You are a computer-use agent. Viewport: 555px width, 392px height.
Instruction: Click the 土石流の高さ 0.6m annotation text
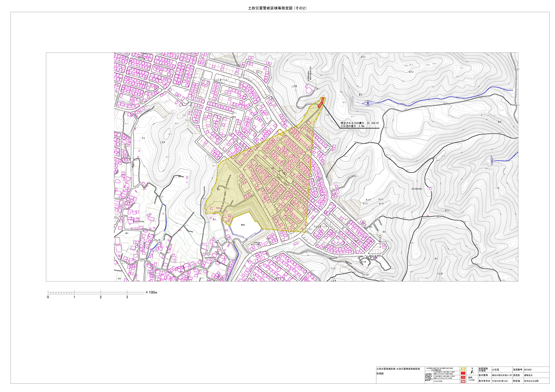point(352,126)
